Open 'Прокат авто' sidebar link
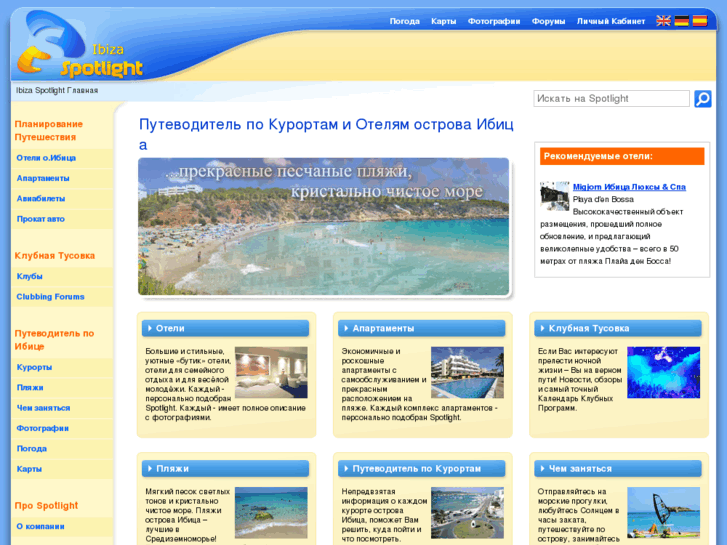 [62, 219]
